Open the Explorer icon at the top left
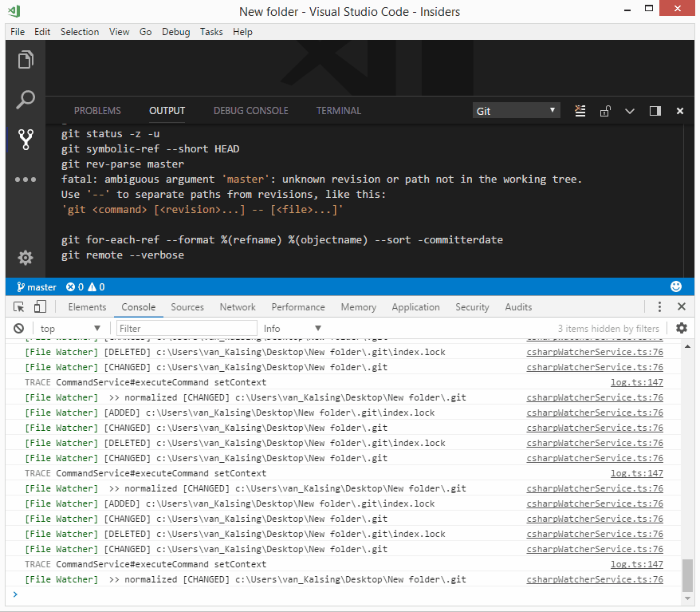 tap(25, 60)
